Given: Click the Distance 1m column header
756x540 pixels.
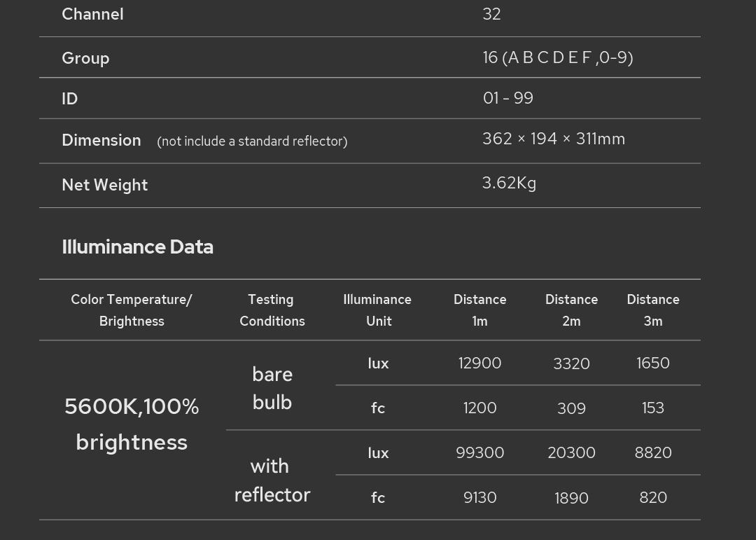Looking at the screenshot, I should coord(479,310).
